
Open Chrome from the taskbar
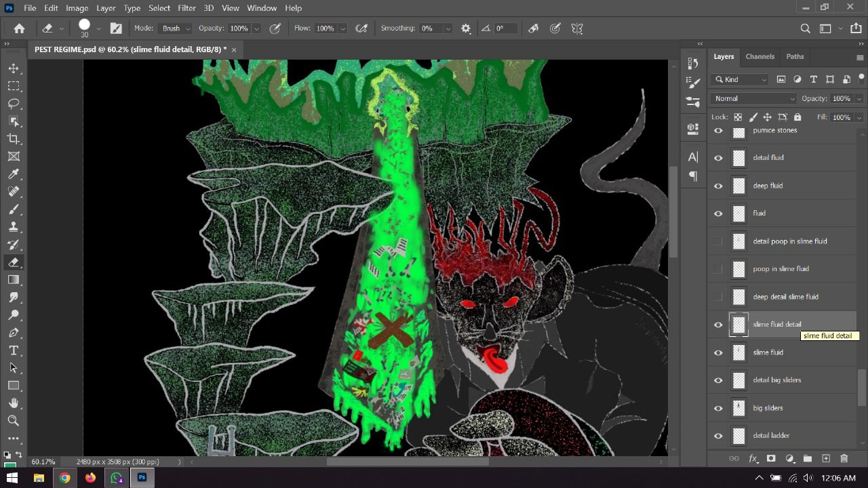click(x=64, y=478)
